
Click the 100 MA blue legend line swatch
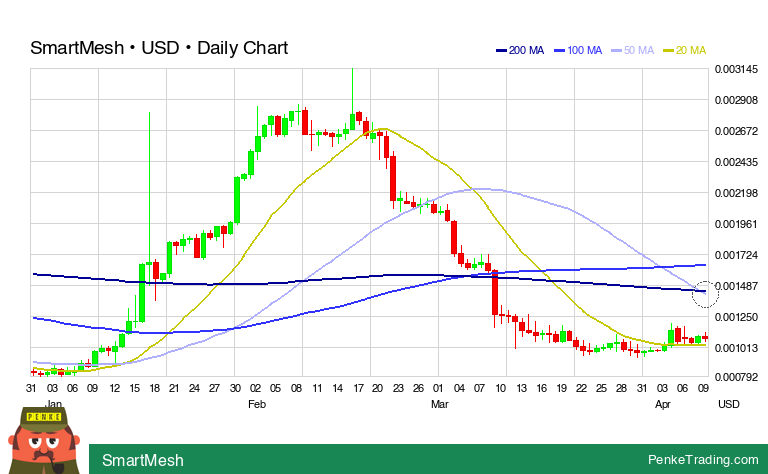tap(559, 50)
